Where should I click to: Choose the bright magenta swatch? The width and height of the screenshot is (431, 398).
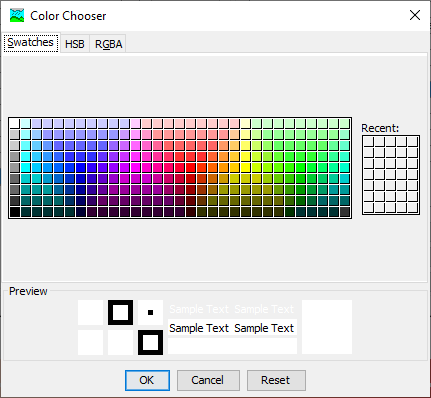[x=135, y=168]
